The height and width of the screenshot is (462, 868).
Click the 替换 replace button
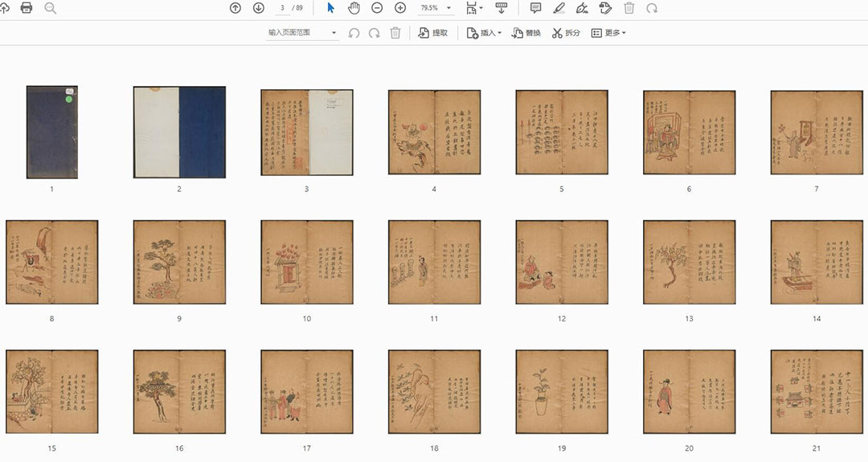[526, 33]
